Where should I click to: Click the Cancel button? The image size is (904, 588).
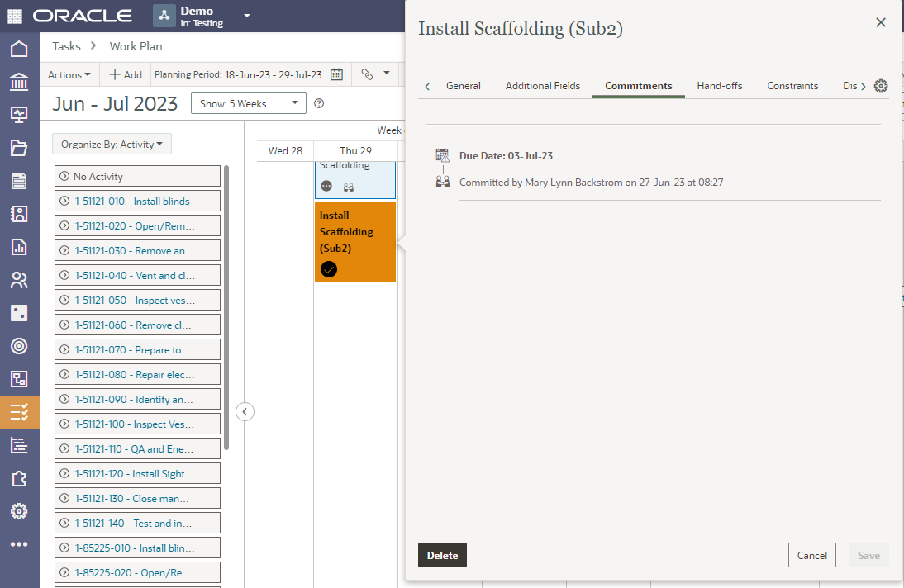pos(811,555)
